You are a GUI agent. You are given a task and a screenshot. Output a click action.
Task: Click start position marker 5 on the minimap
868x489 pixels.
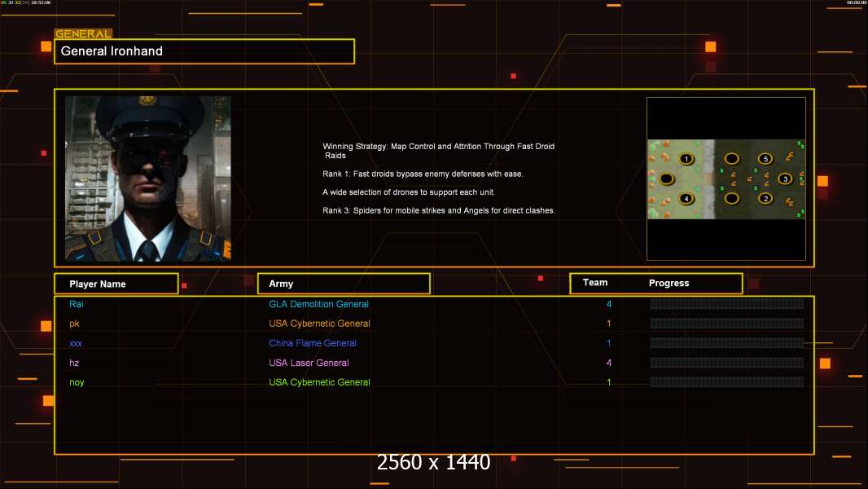pyautogui.click(x=765, y=159)
